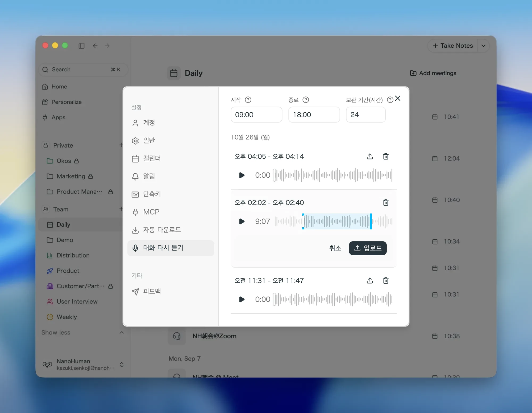Click the 취소 button
This screenshot has height=413, width=532.
click(335, 248)
